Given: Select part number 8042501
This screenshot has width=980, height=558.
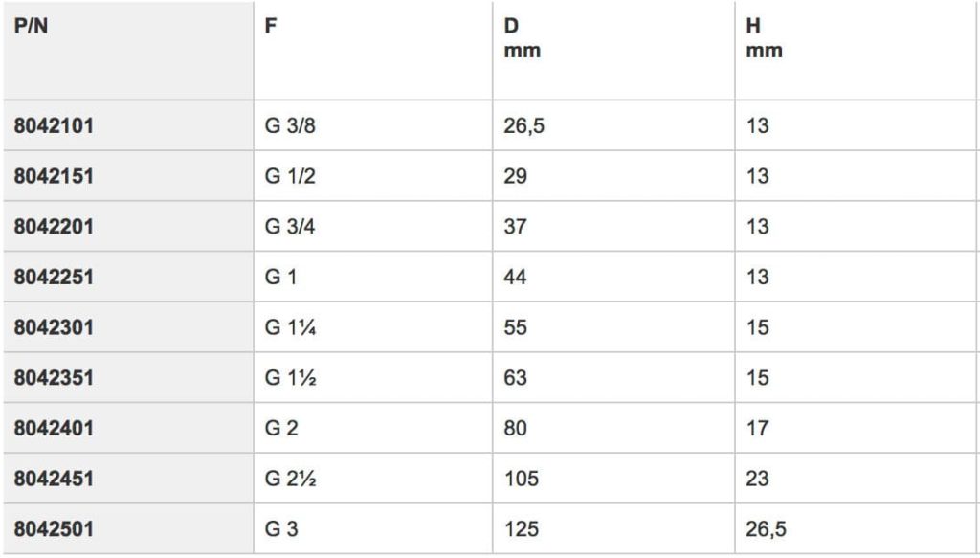Looking at the screenshot, I should point(54,529).
